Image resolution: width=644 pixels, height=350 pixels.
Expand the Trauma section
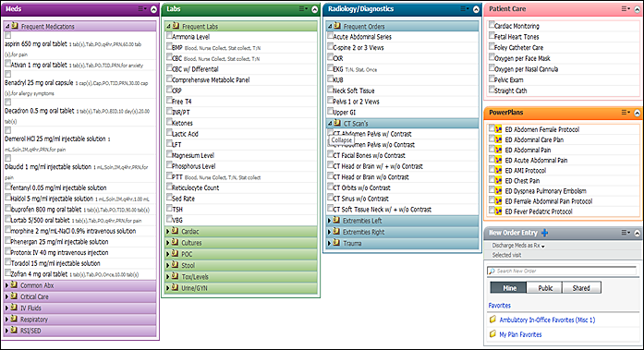click(x=330, y=243)
